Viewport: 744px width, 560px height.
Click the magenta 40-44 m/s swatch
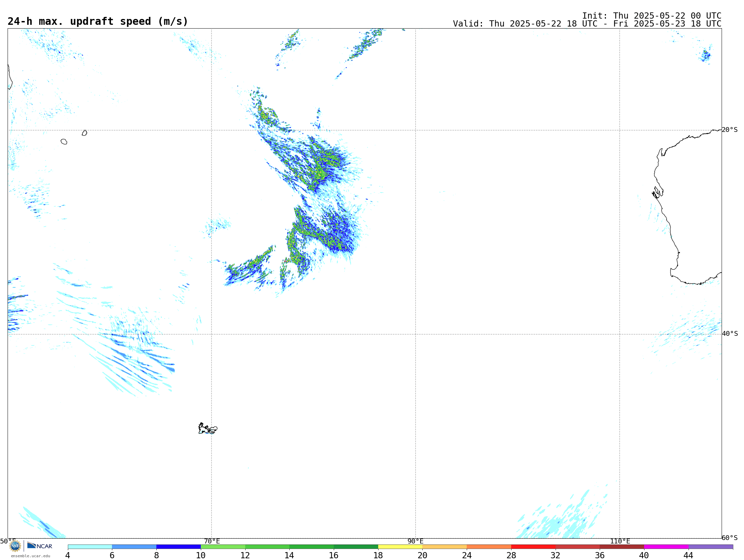click(x=666, y=547)
